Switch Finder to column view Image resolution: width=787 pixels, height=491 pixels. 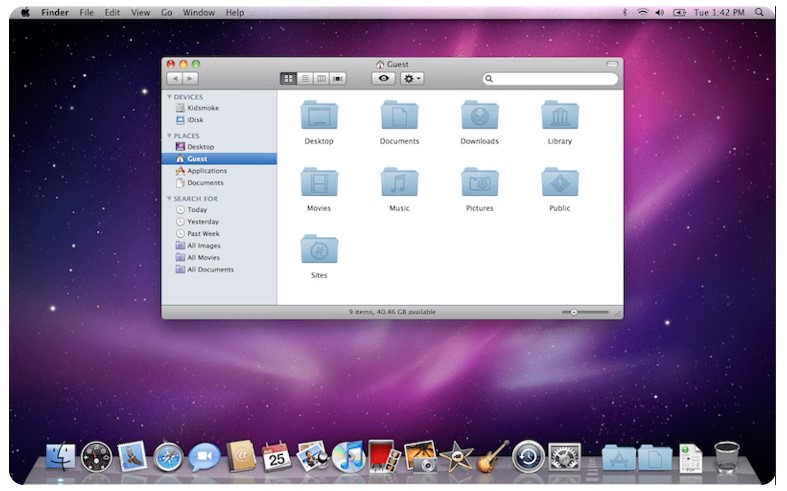(x=321, y=78)
